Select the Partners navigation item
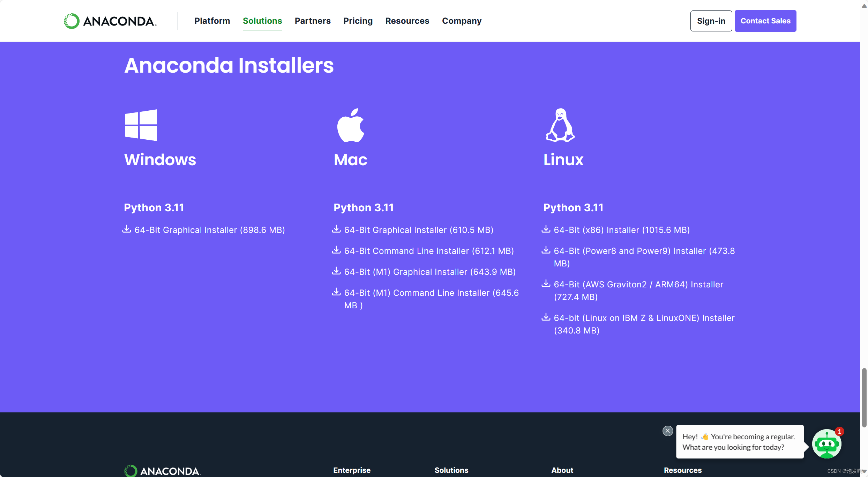The height and width of the screenshot is (477, 868). click(313, 21)
